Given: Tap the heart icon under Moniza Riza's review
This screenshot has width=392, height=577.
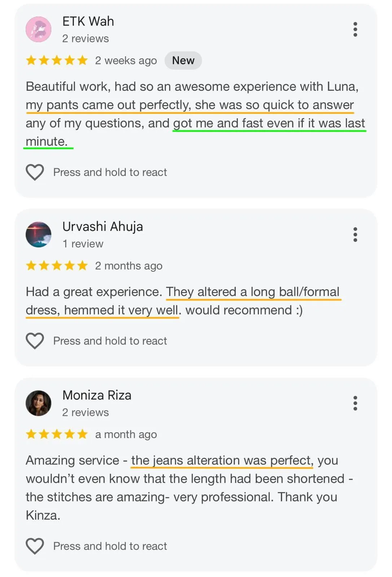Looking at the screenshot, I should coord(35,546).
